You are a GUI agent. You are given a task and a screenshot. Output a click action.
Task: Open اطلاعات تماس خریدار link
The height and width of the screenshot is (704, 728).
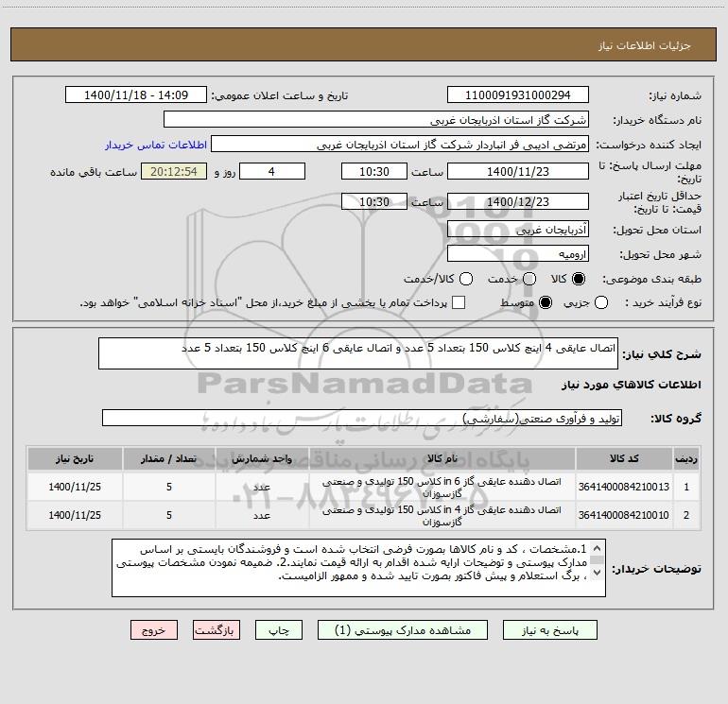click(156, 145)
